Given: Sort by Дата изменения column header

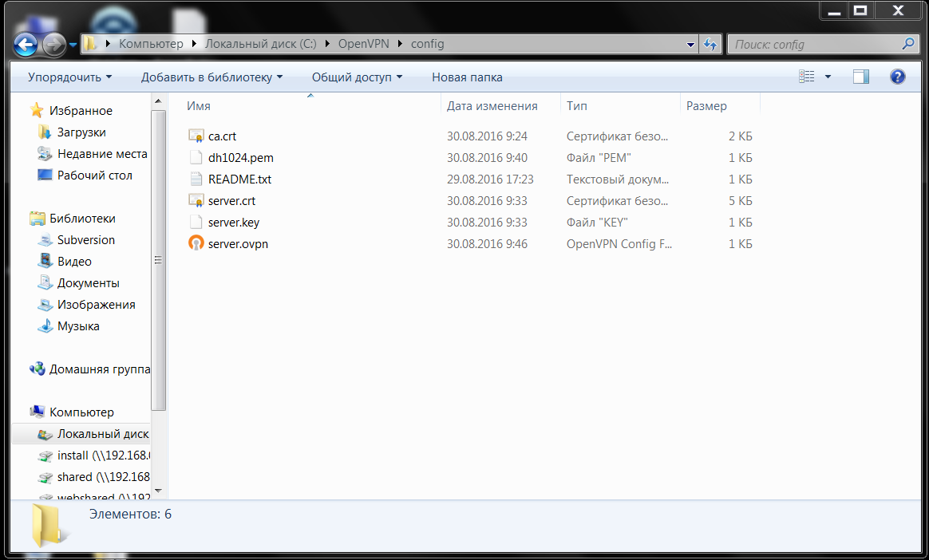Looking at the screenshot, I should tap(492, 105).
